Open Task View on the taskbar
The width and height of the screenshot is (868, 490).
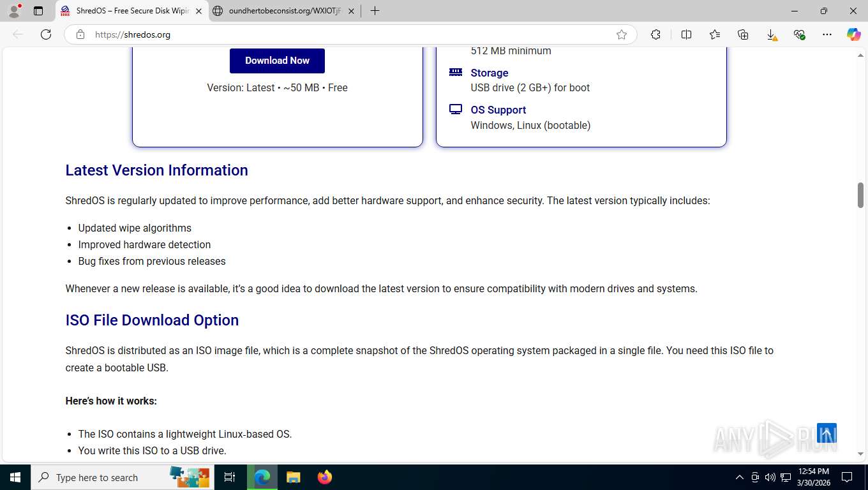click(230, 477)
